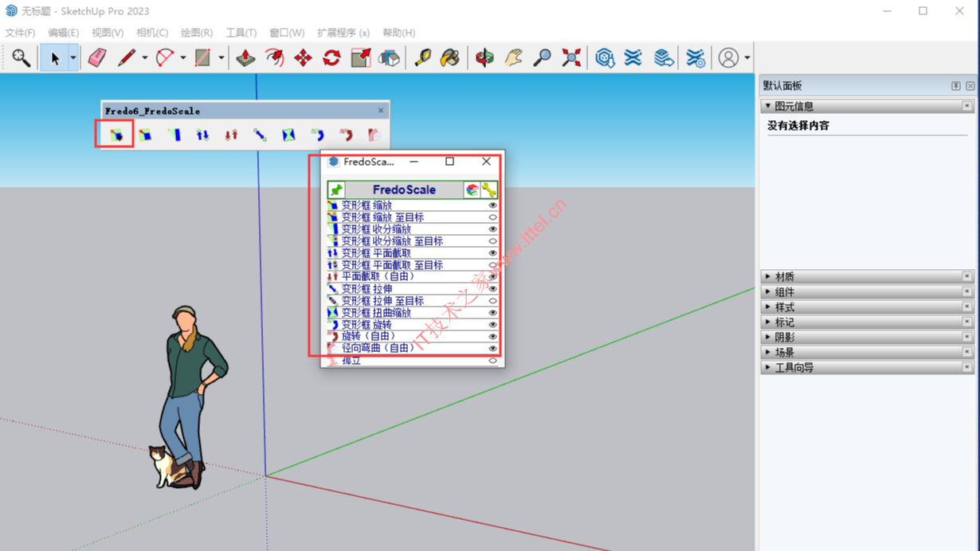Select the Move tool with red arrows
980x551 pixels.
tap(303, 57)
